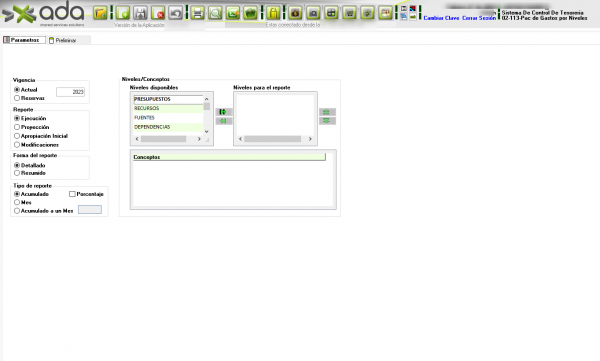Click the padlock toolbar icon

point(273,13)
